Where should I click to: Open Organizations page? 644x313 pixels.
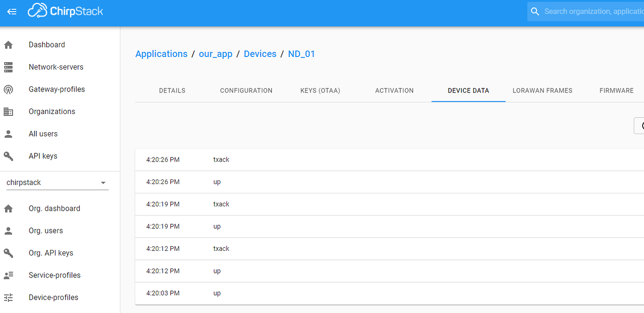[52, 112]
